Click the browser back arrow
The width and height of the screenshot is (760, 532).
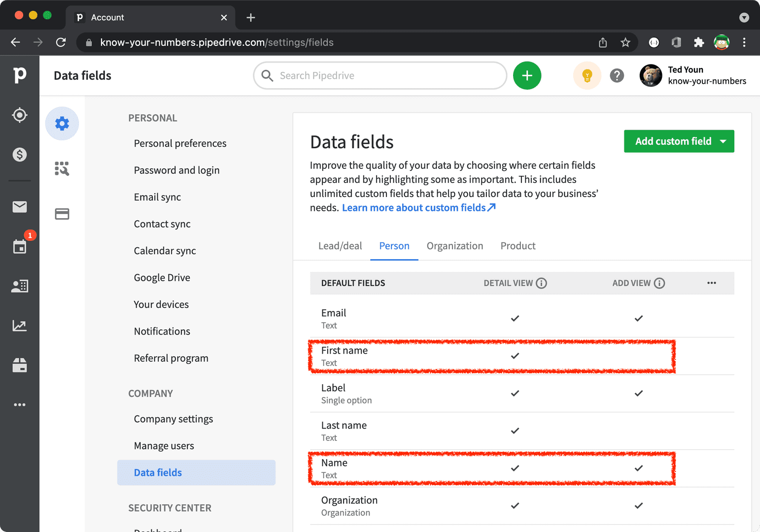click(x=16, y=42)
